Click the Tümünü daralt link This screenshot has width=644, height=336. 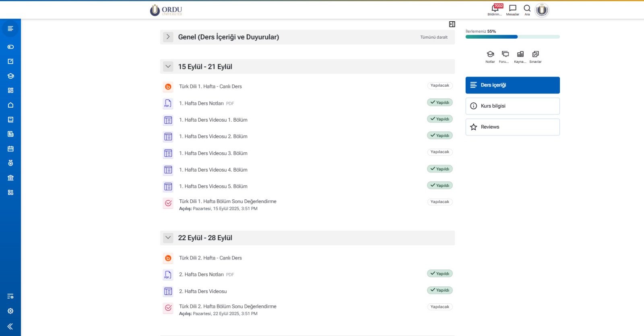pos(433,37)
